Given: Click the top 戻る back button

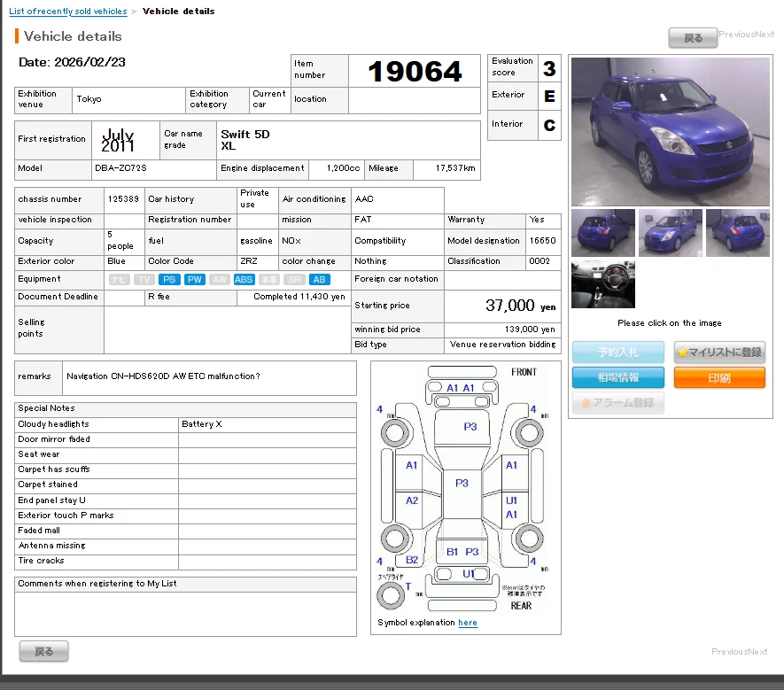Looking at the screenshot, I should coord(693,38).
